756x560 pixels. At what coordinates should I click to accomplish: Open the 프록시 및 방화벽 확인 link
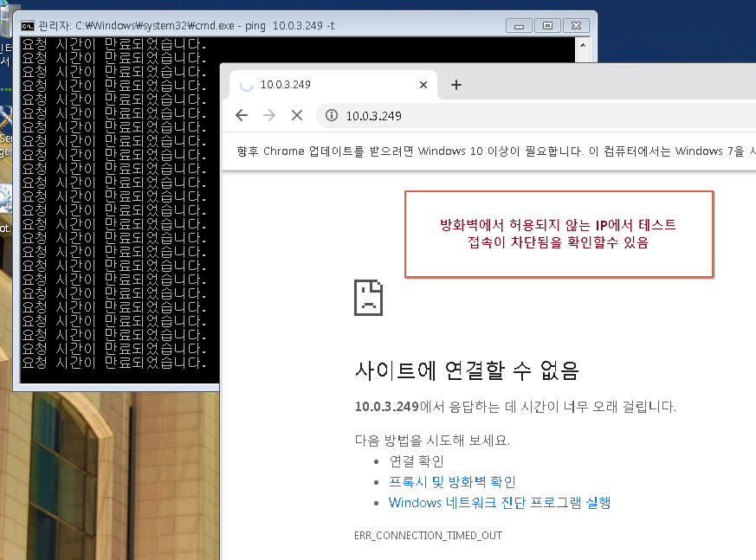(452, 482)
